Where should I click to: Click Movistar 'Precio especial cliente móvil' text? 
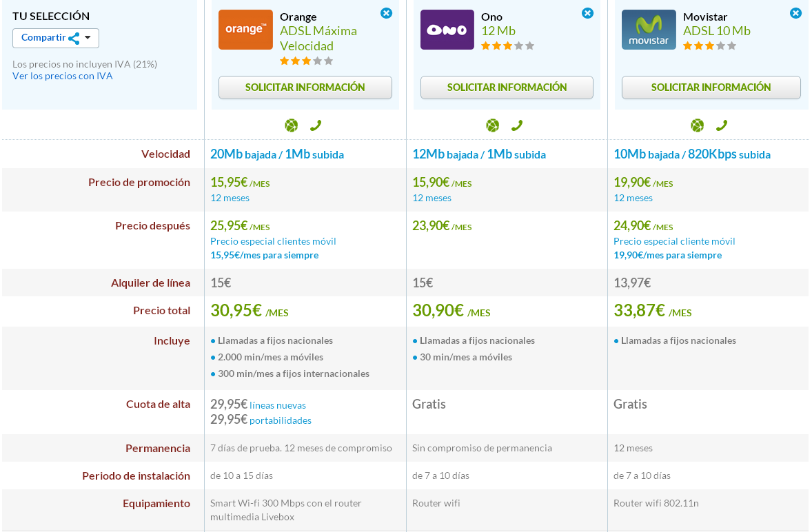click(x=674, y=241)
